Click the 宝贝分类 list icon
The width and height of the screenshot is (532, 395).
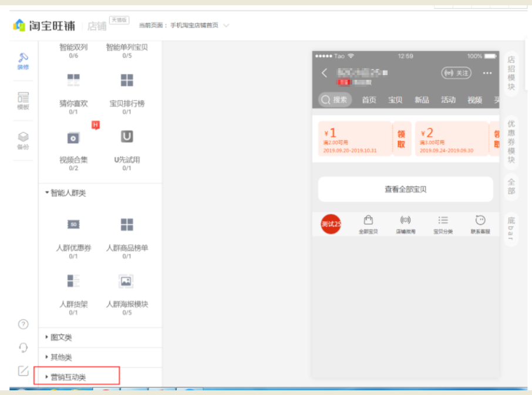[x=443, y=220]
